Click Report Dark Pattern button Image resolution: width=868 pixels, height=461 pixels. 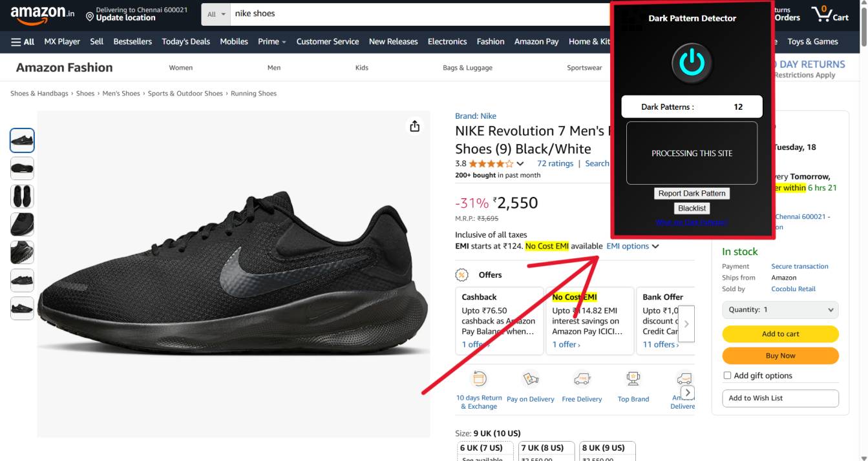pos(692,193)
